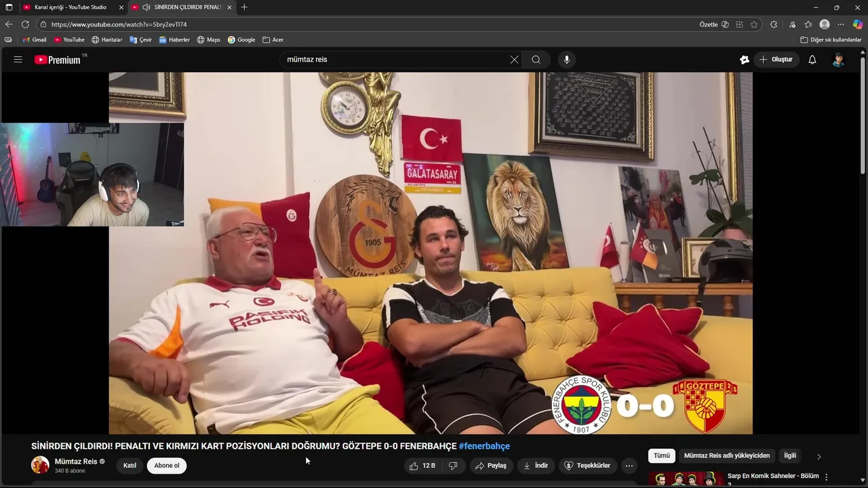Open the Çevir bookmark
868x488 pixels.
[x=140, y=39]
